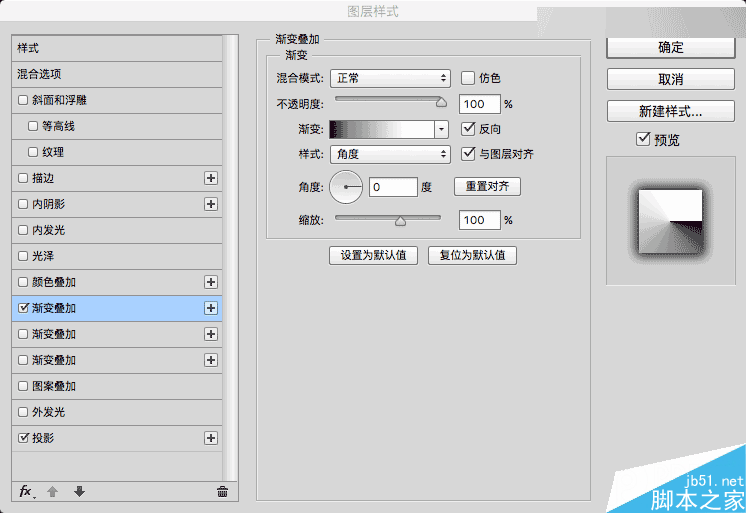
Task: Uncheck the 反向 checkbox
Action: pos(468,128)
